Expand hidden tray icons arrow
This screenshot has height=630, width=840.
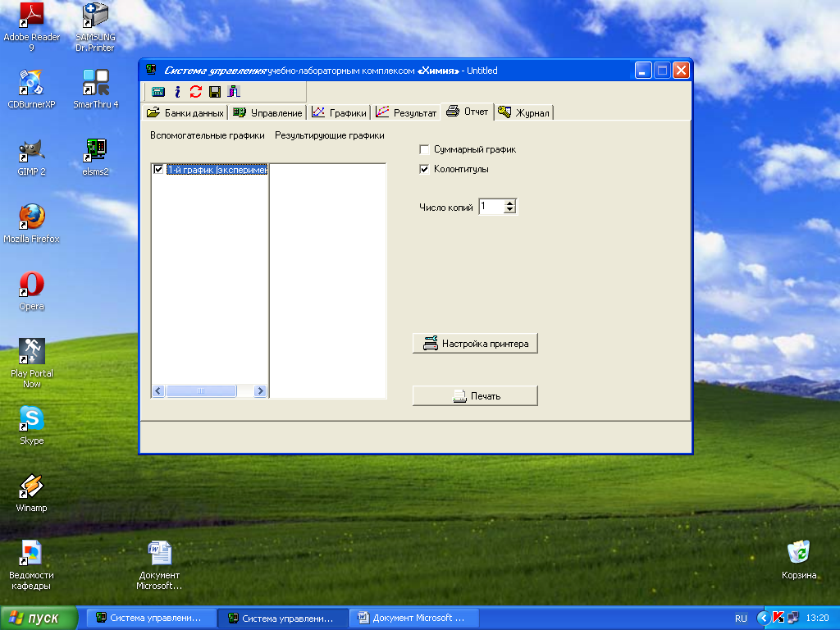pos(764,619)
